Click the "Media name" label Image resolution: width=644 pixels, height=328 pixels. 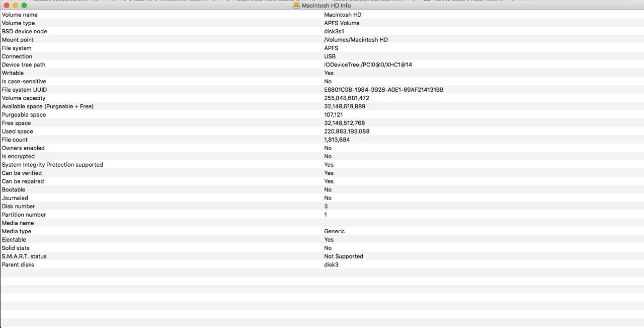tap(18, 223)
